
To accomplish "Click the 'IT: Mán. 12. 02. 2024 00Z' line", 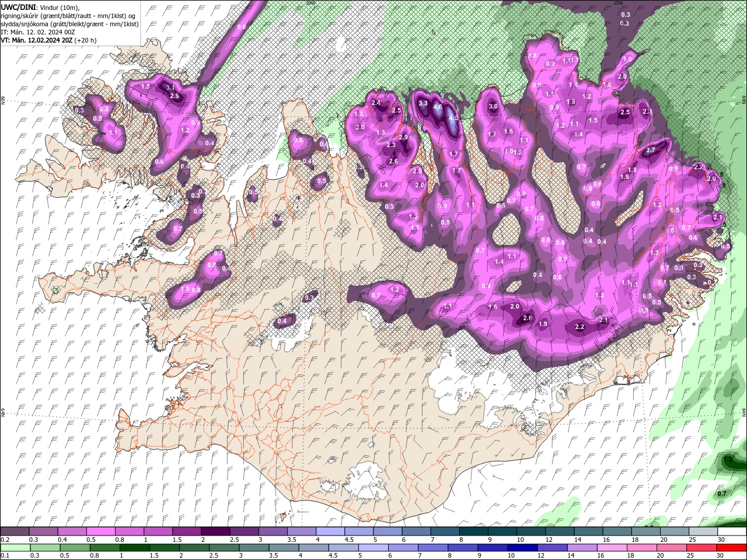I will point(38,32).
